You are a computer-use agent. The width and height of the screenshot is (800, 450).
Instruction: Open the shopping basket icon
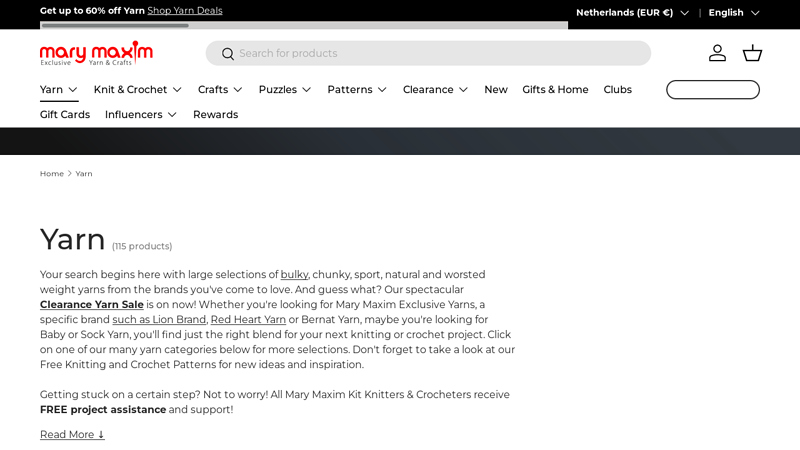pyautogui.click(x=752, y=53)
